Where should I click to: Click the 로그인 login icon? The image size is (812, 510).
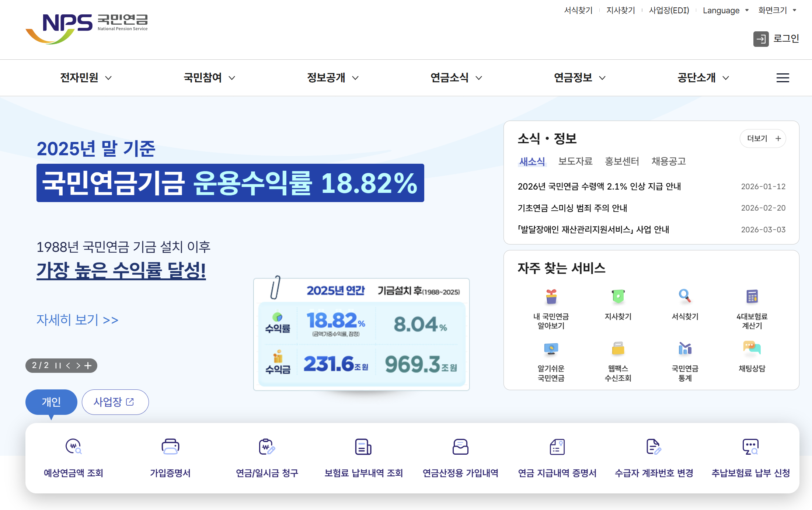761,39
